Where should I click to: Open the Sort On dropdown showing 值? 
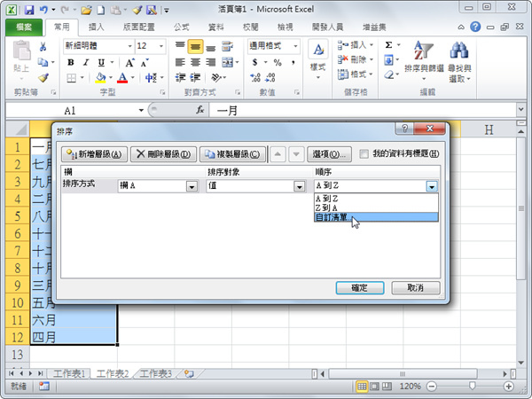pyautogui.click(x=299, y=186)
